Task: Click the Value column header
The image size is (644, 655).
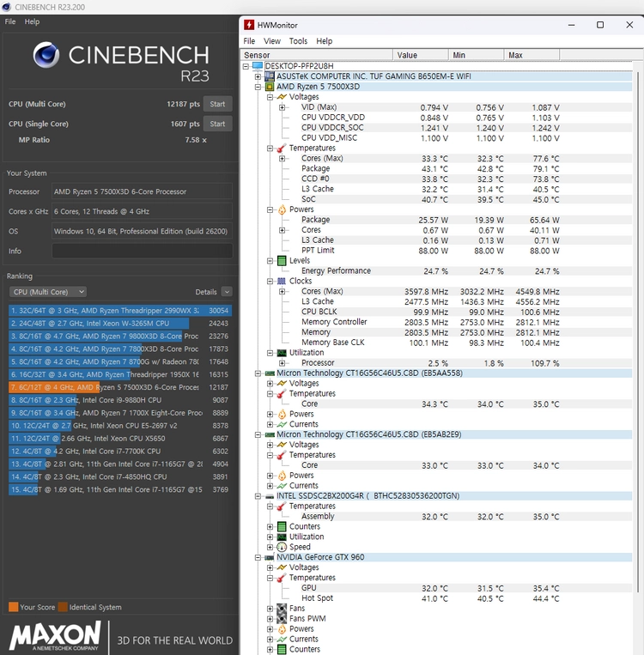Action: click(421, 55)
